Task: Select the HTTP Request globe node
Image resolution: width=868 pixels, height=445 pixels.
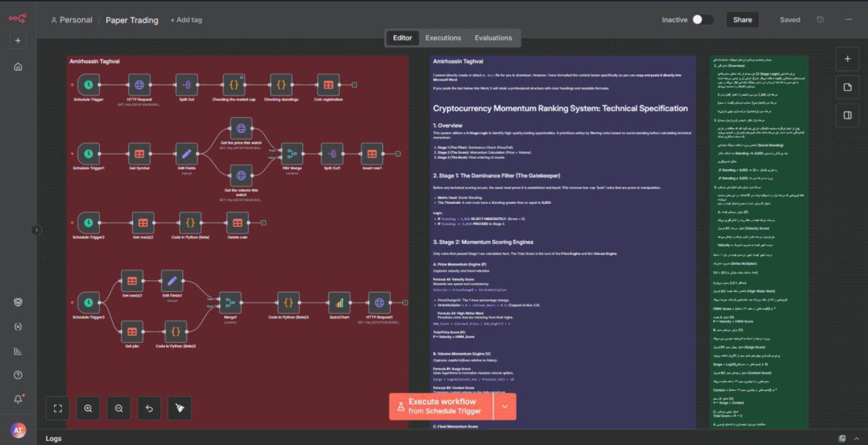Action: coord(139,85)
